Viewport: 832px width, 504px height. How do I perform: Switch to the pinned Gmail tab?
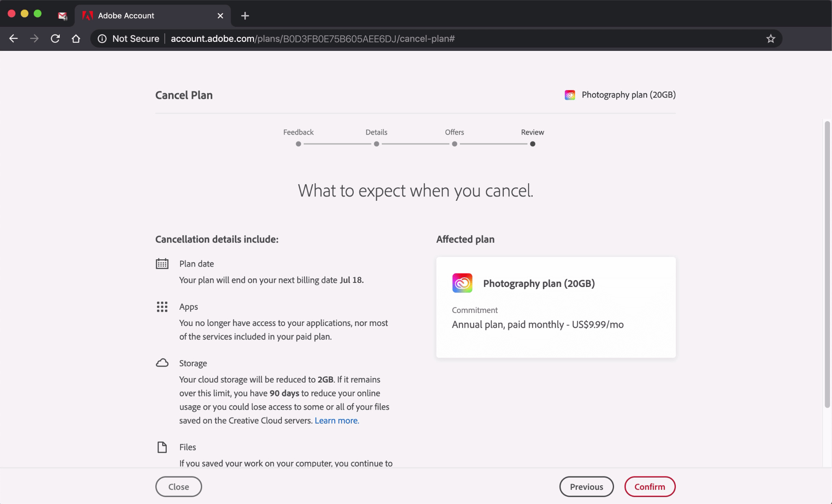(62, 16)
